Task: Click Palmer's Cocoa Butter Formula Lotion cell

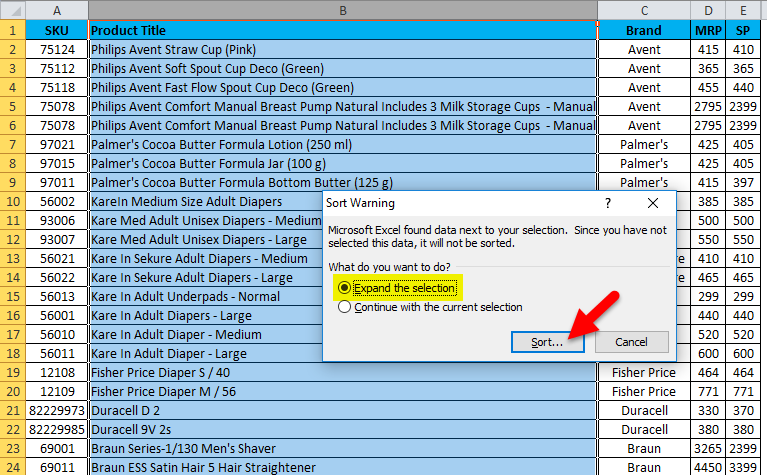Action: click(x=342, y=144)
